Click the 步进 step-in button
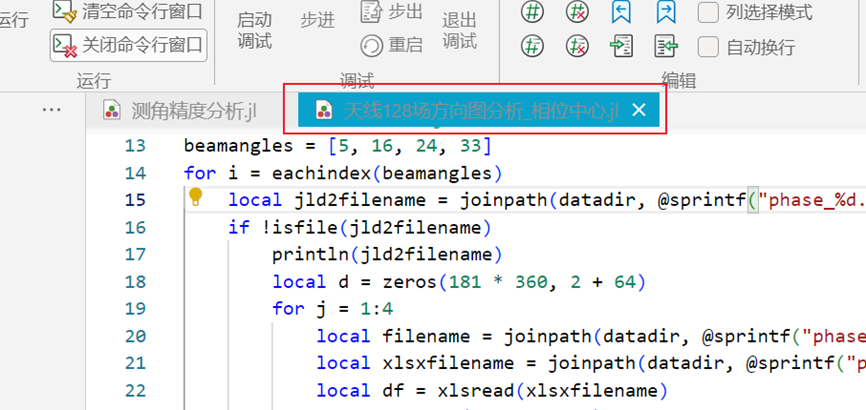This screenshot has height=410, width=866. pos(318,20)
